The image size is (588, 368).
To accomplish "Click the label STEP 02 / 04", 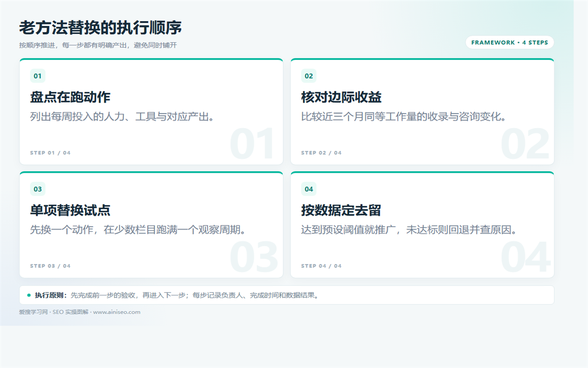I will [321, 153].
